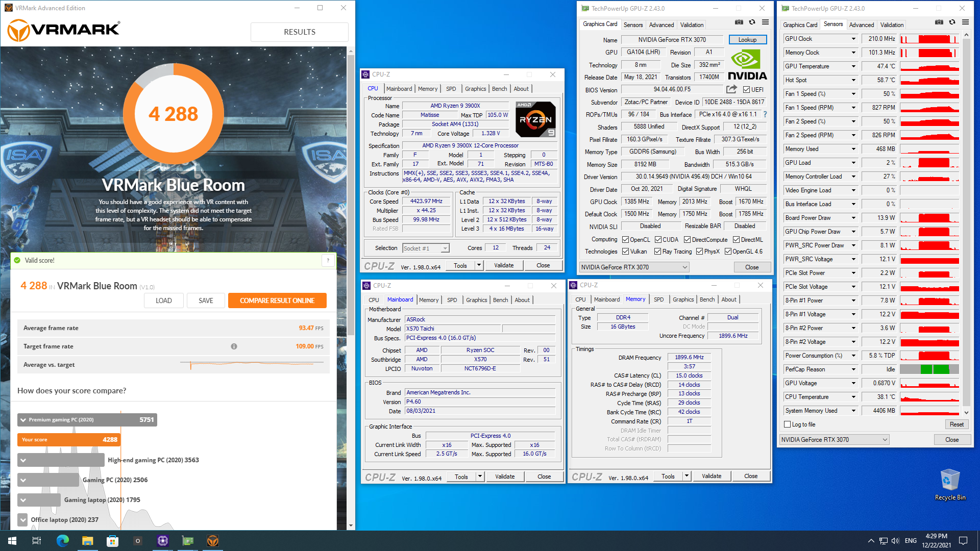
Task: Click the GPU-Z taskbar icon
Action: [188, 541]
